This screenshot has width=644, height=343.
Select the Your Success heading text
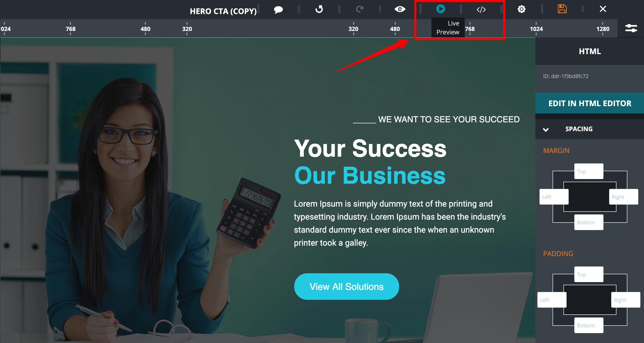pos(370,149)
